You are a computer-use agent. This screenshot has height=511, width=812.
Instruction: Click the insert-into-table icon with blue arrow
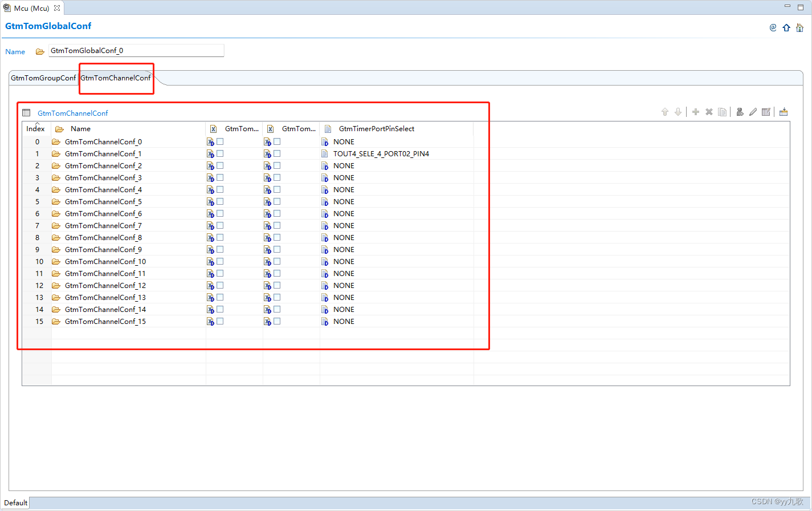(x=784, y=112)
